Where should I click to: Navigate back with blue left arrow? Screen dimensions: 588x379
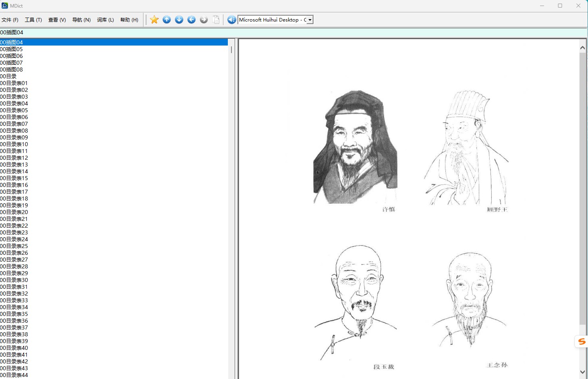(x=191, y=20)
